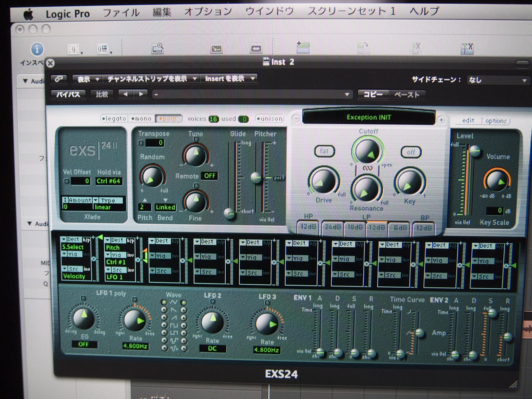Click the LFO 2 Rate knob
532x399 pixels.
212,323
